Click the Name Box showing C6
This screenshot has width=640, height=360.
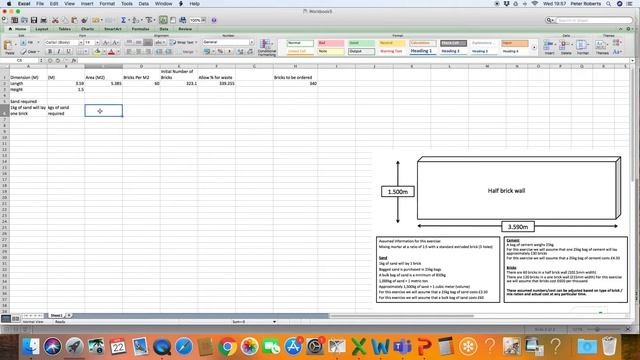(x=20, y=60)
